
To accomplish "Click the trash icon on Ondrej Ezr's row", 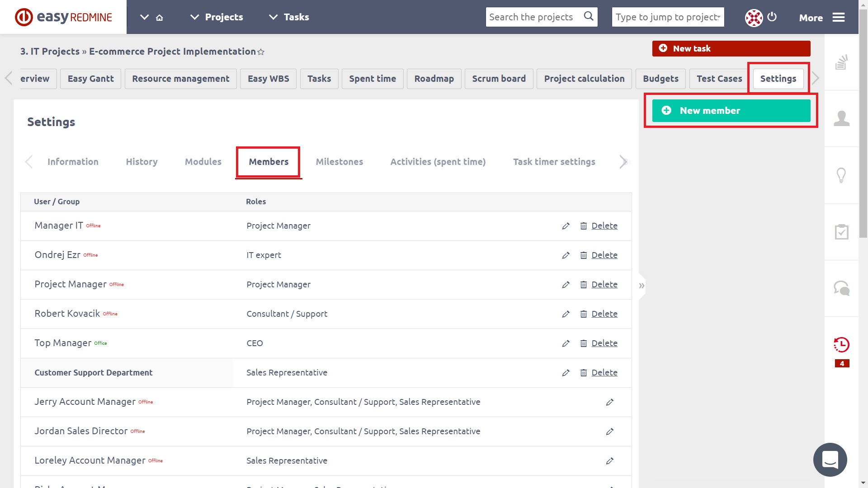I will (583, 255).
